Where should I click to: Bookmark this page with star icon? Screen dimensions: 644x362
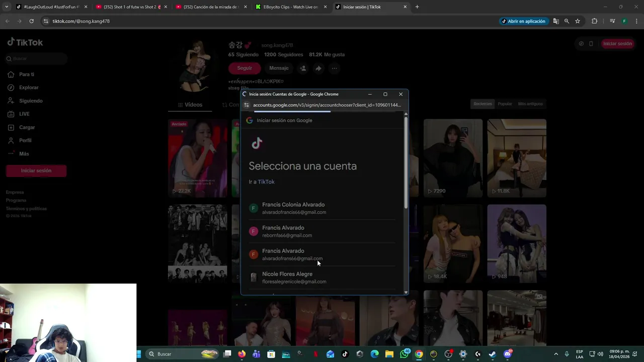tap(578, 21)
